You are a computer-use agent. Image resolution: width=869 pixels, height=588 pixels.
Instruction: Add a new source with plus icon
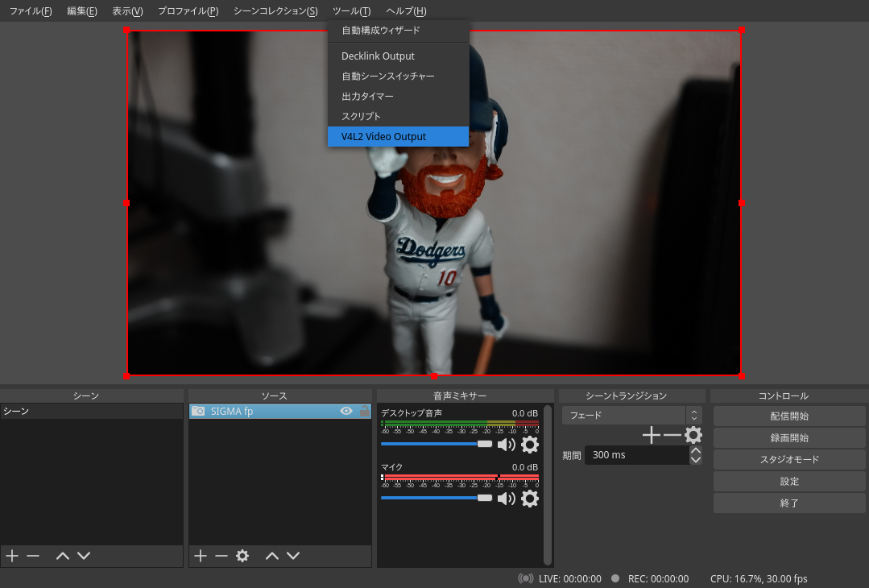pyautogui.click(x=201, y=555)
